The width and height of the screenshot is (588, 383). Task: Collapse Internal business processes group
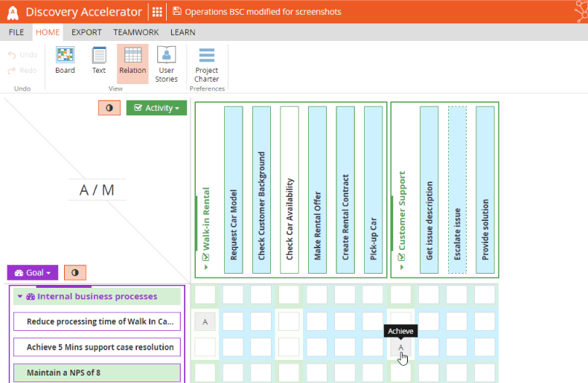pyautogui.click(x=20, y=297)
